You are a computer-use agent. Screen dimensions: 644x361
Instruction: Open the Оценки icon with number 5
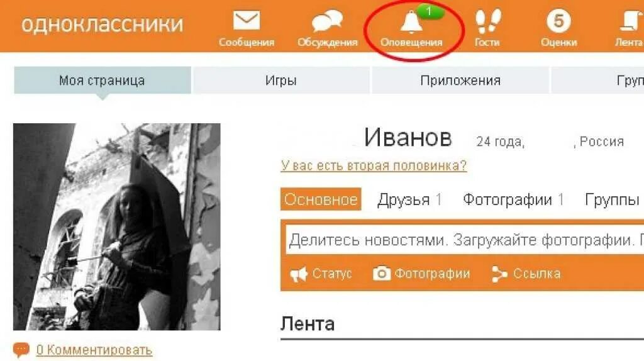(558, 21)
